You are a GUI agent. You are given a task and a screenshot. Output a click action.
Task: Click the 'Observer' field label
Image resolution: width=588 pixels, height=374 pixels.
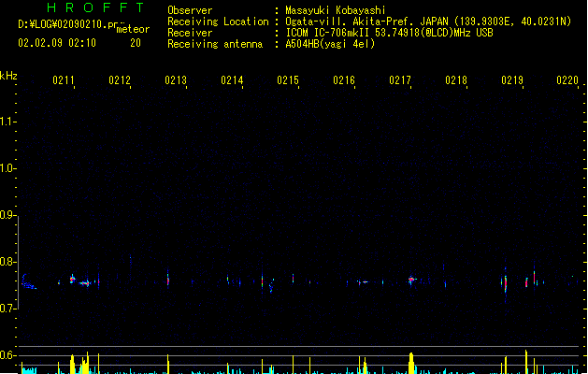pos(190,10)
